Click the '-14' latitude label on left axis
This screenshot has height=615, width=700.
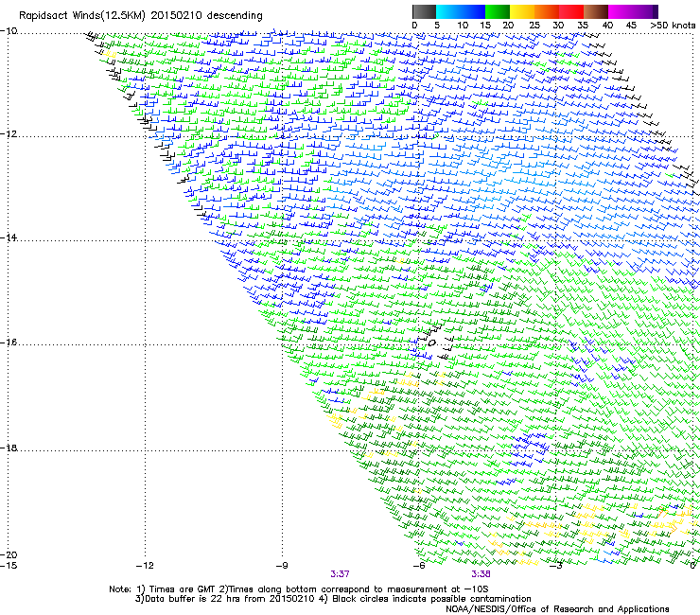pos(9,237)
